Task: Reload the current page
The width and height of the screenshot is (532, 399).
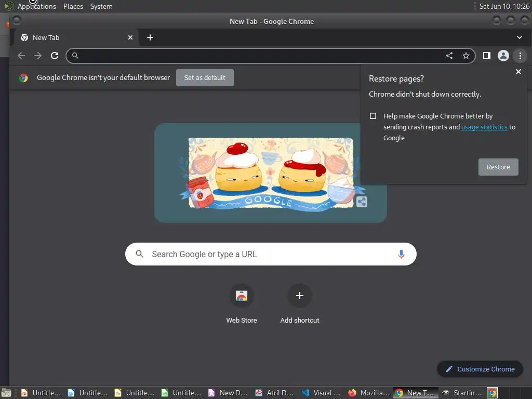Action: pos(55,56)
